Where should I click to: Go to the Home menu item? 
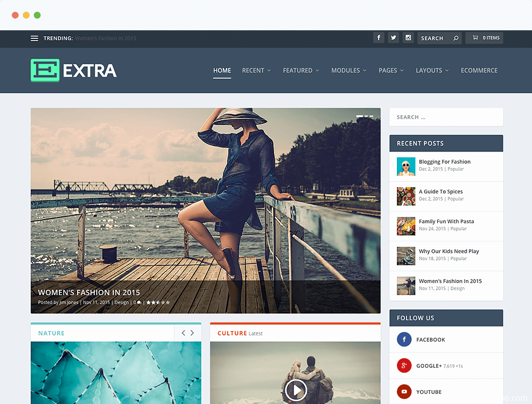point(222,71)
